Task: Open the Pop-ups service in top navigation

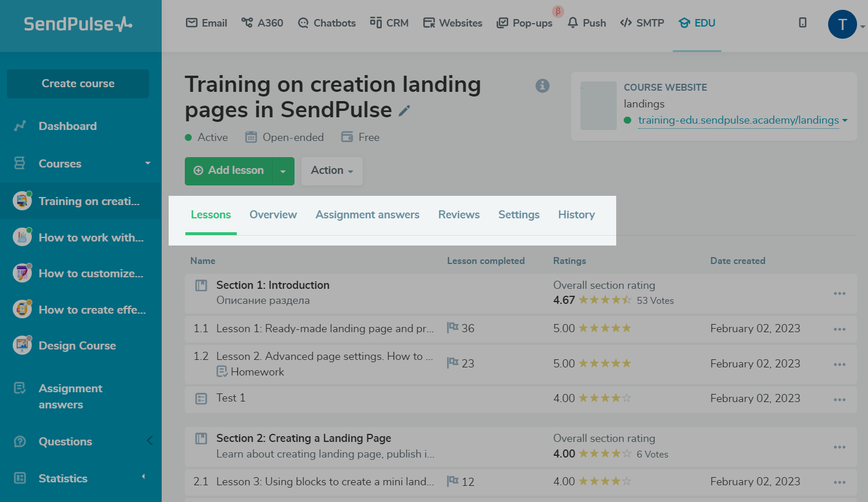Action: pos(525,23)
